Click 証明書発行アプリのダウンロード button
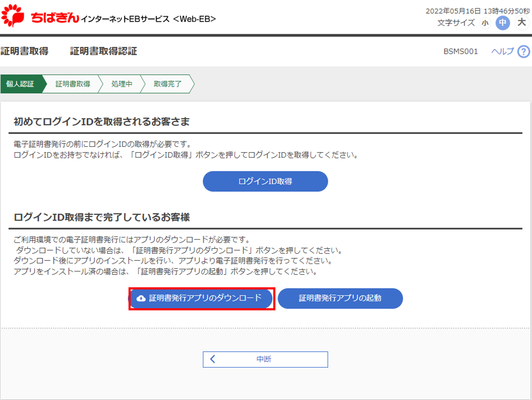This screenshot has height=400, width=532. [x=201, y=298]
